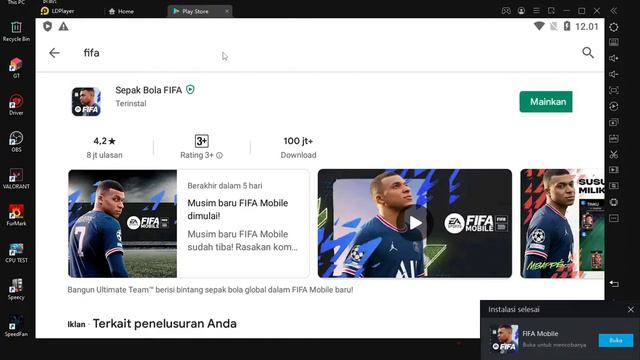Click Terkait penelusuran Anda heading

164,324
